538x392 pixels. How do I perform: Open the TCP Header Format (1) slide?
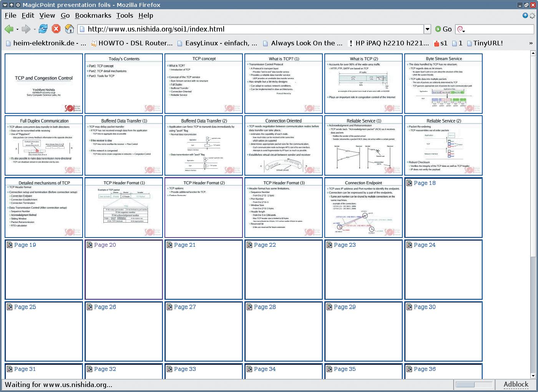[x=124, y=208]
